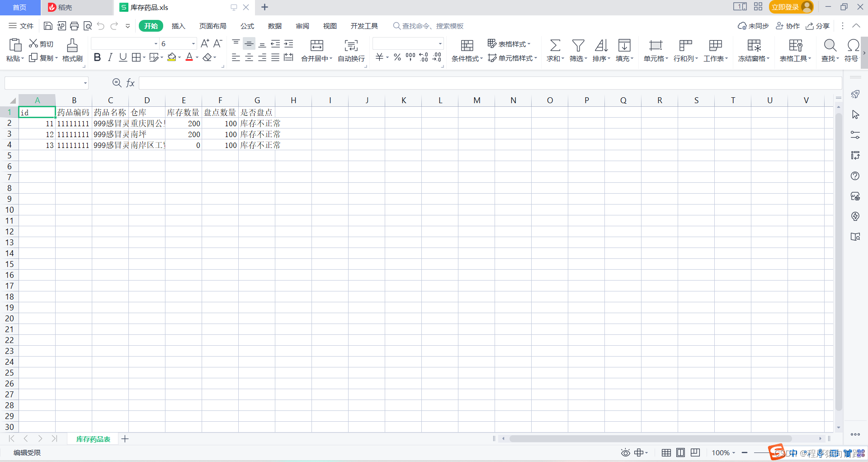Viewport: 868px width, 462px height.
Task: Click the Sort (排序) icon
Action: click(x=601, y=45)
